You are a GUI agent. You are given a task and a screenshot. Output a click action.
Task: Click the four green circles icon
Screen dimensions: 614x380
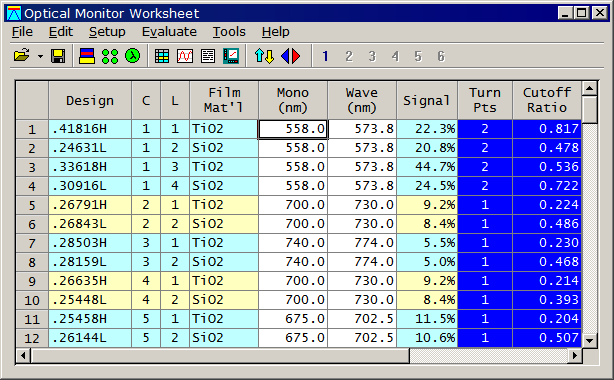[x=110, y=56]
